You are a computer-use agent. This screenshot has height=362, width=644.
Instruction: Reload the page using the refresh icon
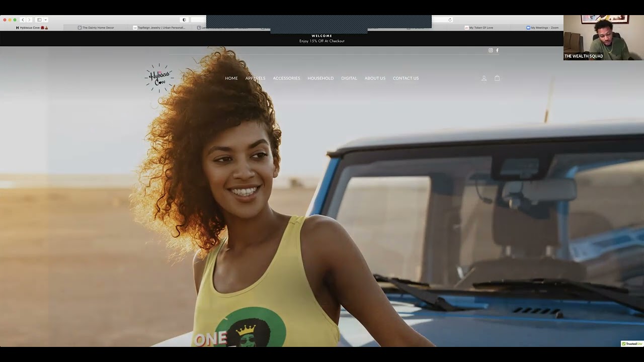450,20
